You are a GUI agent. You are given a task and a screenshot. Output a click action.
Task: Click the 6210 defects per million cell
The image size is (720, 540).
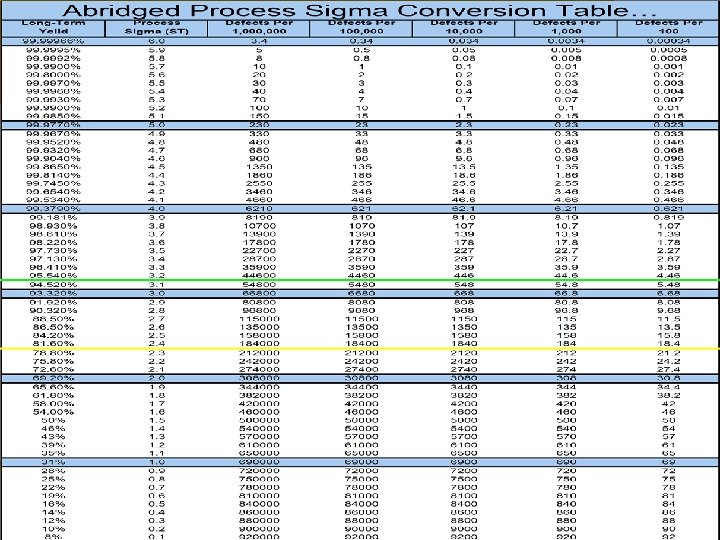[259, 208]
